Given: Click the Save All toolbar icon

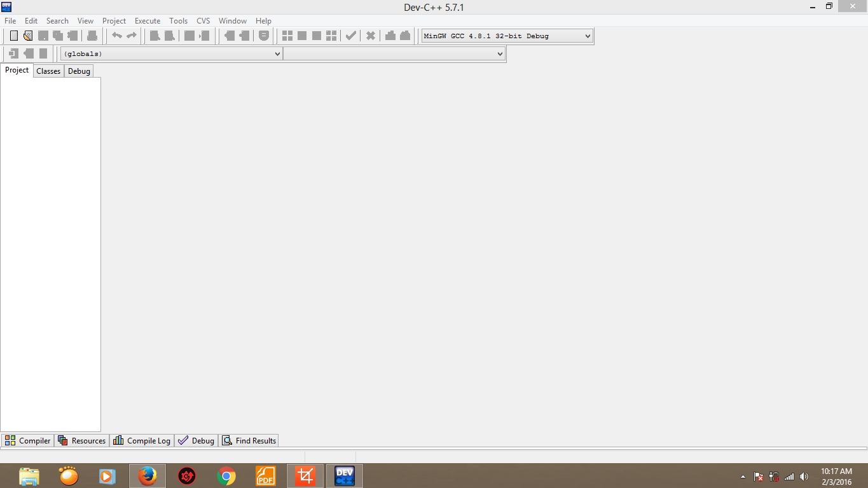Looking at the screenshot, I should (58, 36).
